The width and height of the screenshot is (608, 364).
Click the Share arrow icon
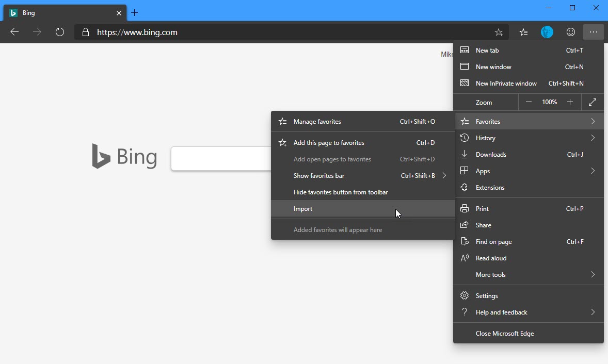click(x=464, y=225)
